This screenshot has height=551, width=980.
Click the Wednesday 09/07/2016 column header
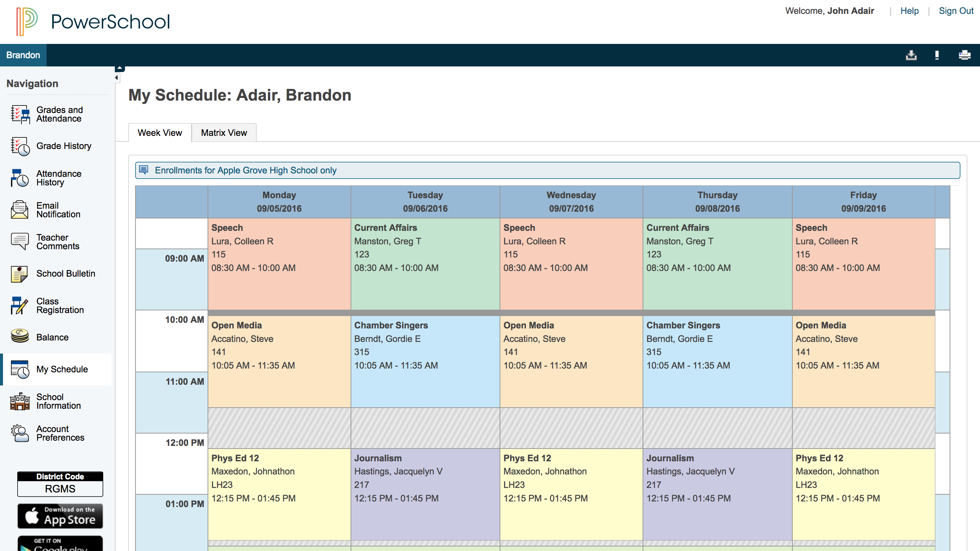(571, 202)
